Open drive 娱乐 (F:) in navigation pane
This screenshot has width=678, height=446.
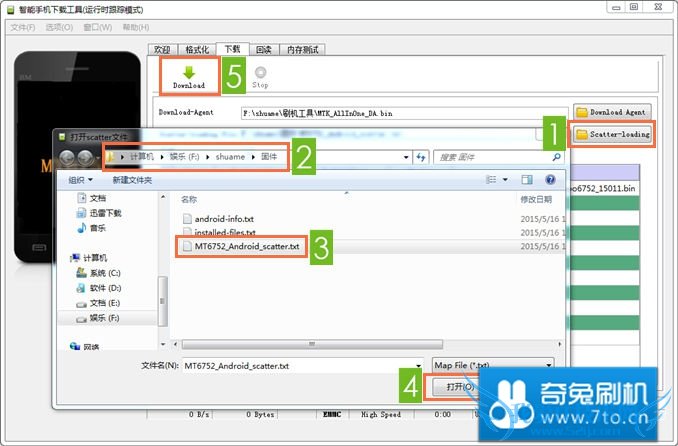pyautogui.click(x=98, y=318)
